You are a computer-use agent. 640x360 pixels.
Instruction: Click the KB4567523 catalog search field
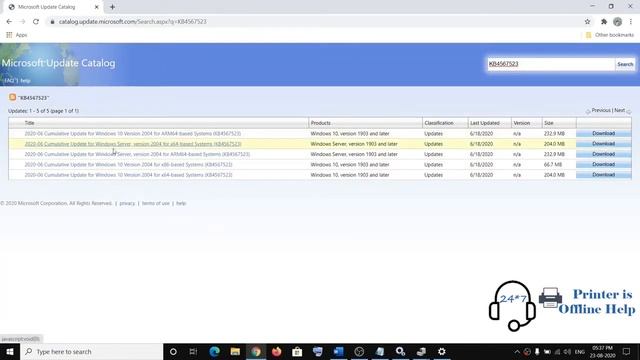point(551,64)
